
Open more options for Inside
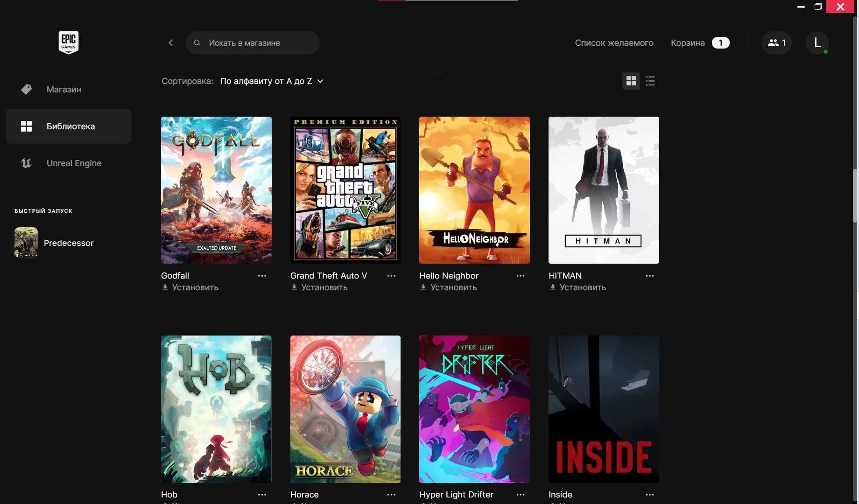coord(650,495)
